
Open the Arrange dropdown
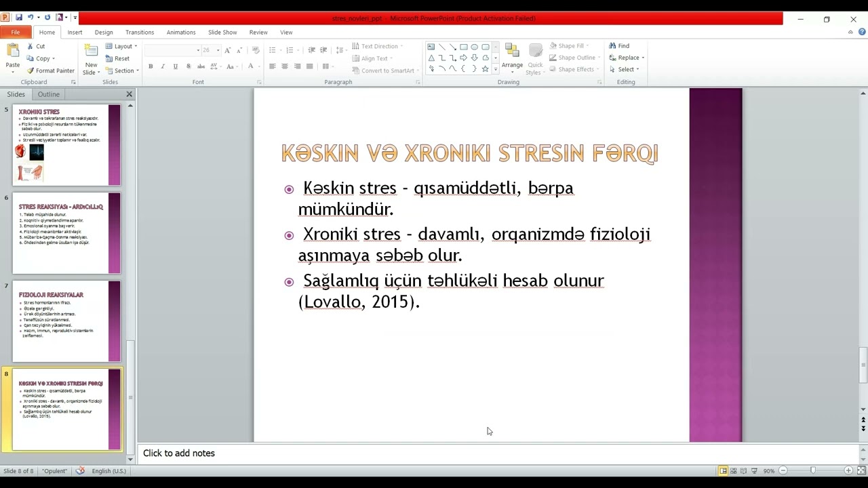[x=513, y=58]
